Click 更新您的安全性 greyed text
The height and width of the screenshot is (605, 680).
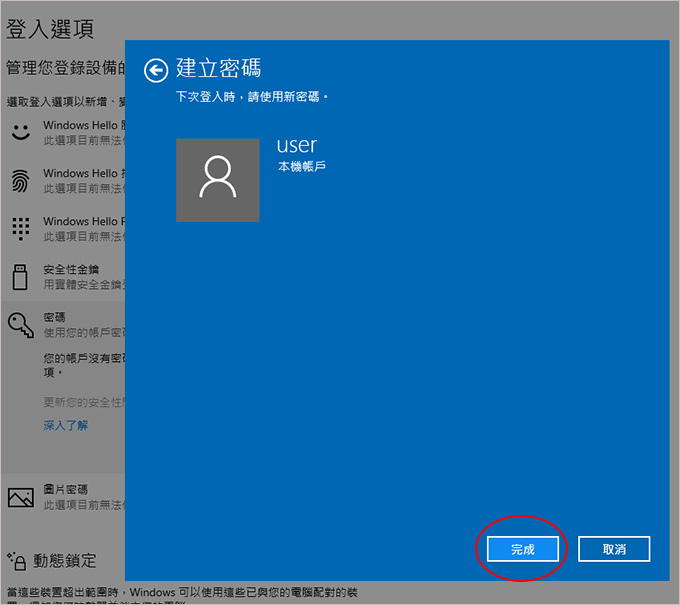(84, 402)
